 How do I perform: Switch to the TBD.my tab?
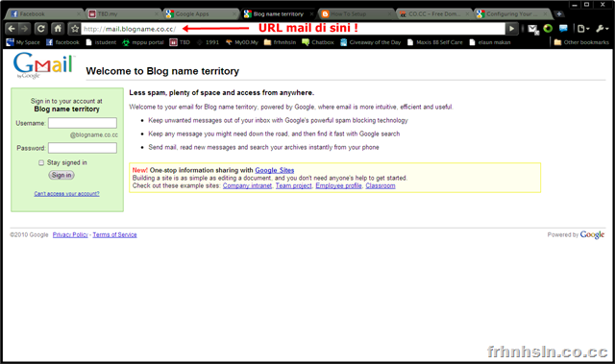click(x=122, y=13)
